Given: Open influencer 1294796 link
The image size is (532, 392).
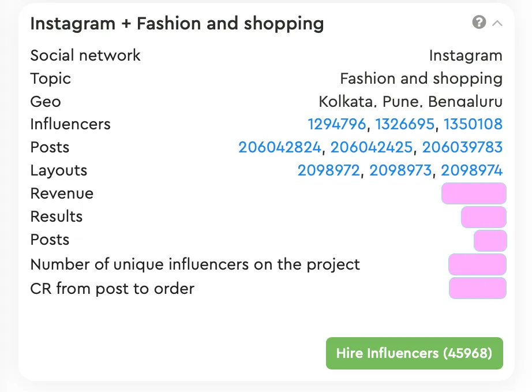Looking at the screenshot, I should 336,124.
